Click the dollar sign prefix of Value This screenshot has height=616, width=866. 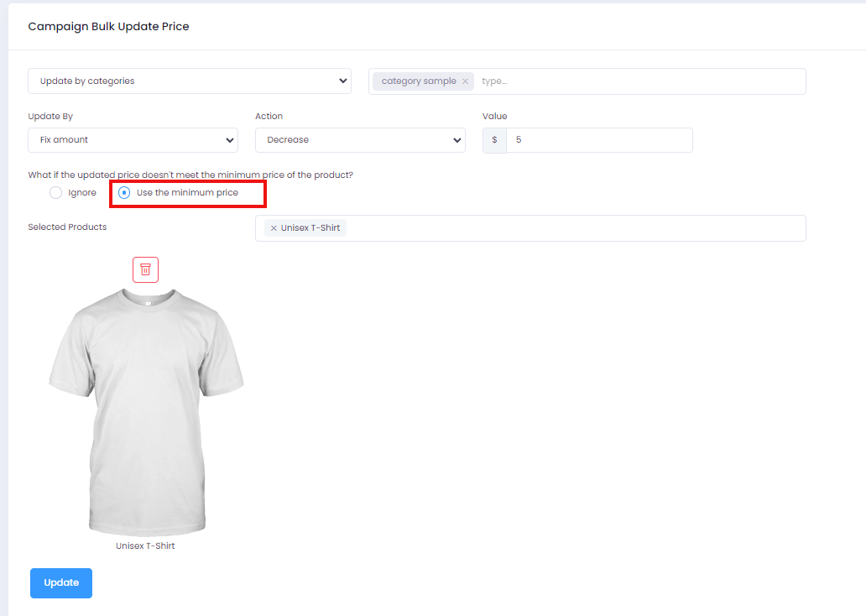click(494, 140)
